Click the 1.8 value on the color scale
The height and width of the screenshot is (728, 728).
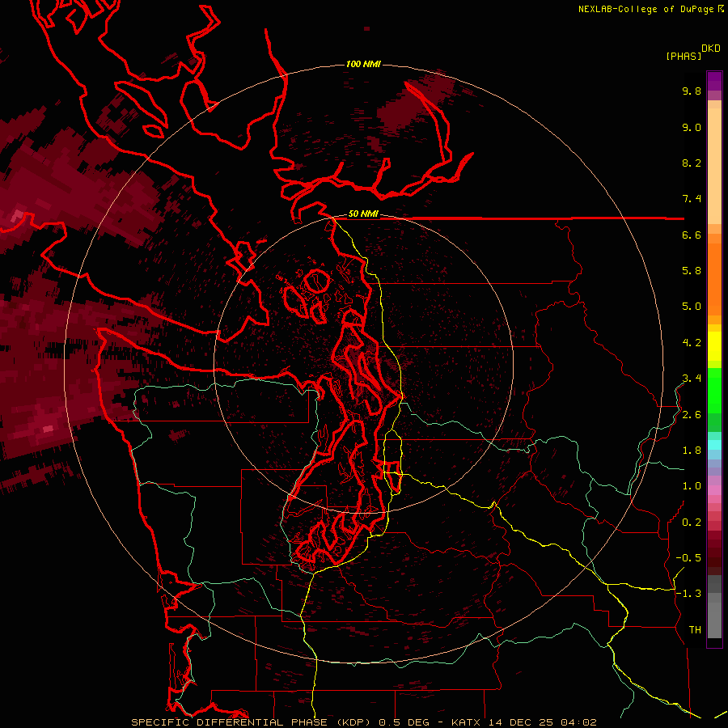click(692, 451)
